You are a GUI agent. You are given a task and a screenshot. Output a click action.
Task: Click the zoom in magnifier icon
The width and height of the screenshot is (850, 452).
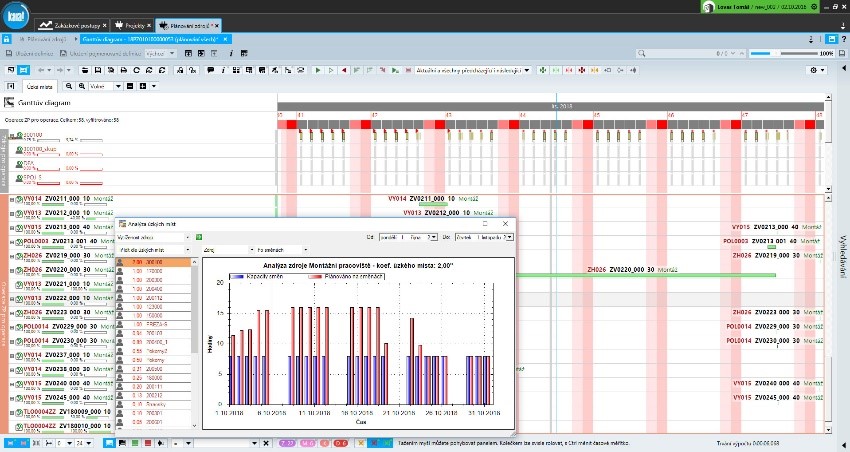81,86
